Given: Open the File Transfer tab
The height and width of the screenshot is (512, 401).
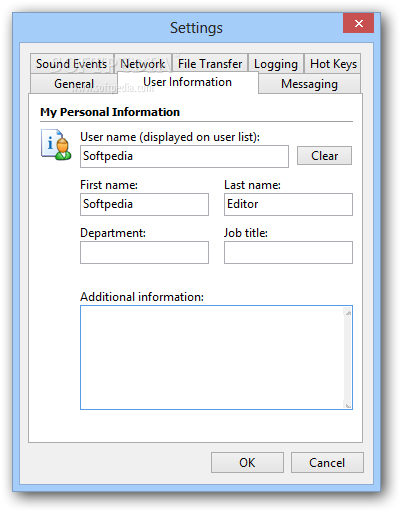Looking at the screenshot, I should (210, 64).
